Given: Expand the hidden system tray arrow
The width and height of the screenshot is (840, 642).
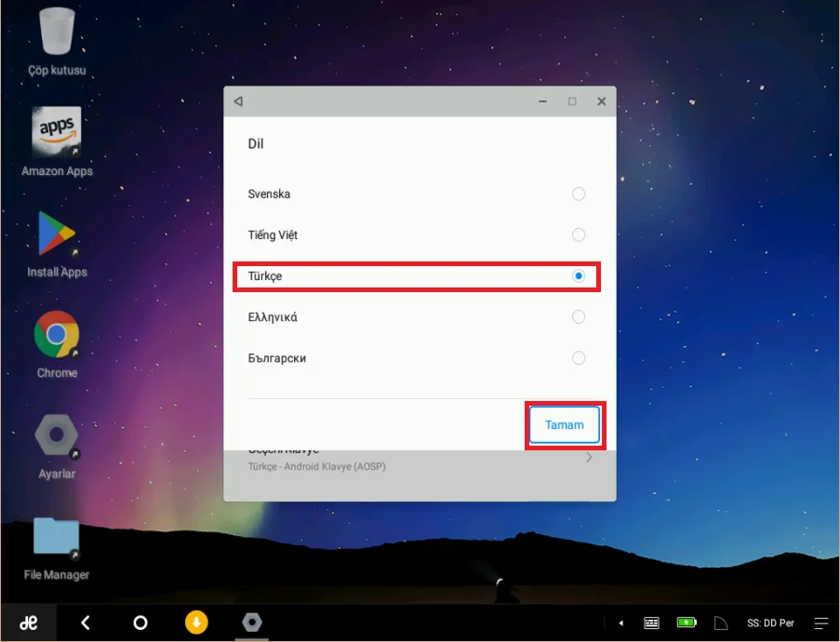Looking at the screenshot, I should pos(621,622).
